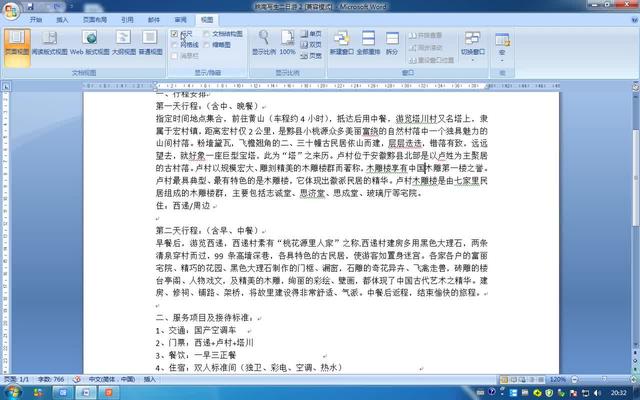The width and height of the screenshot is (640, 400).
Task: Click 重设窗口位置 reset window position
Action: (431, 60)
